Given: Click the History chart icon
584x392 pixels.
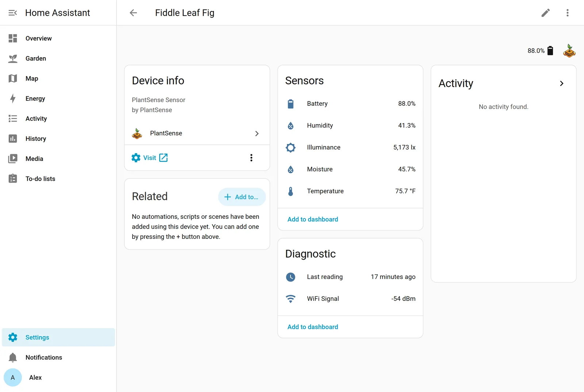Looking at the screenshot, I should (13, 139).
